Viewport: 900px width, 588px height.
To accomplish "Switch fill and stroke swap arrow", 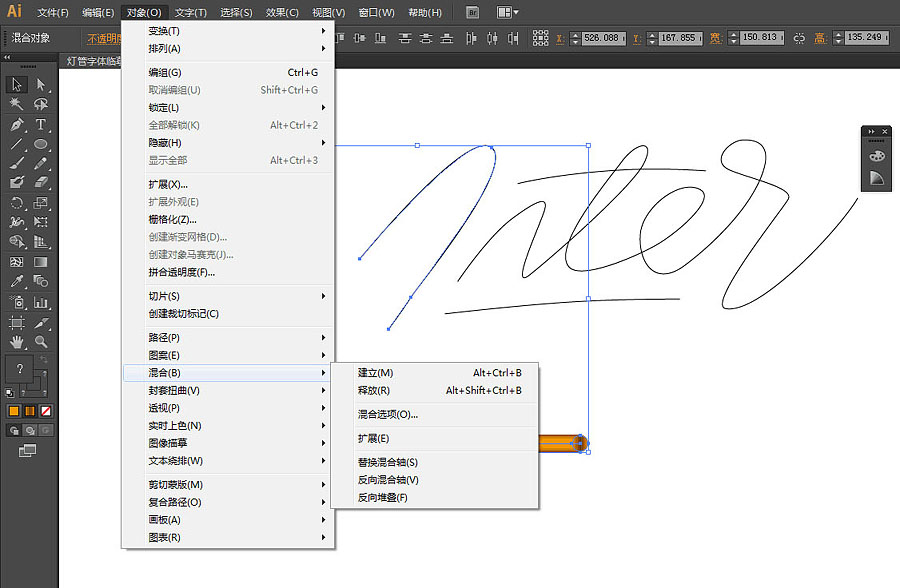I will [41, 358].
